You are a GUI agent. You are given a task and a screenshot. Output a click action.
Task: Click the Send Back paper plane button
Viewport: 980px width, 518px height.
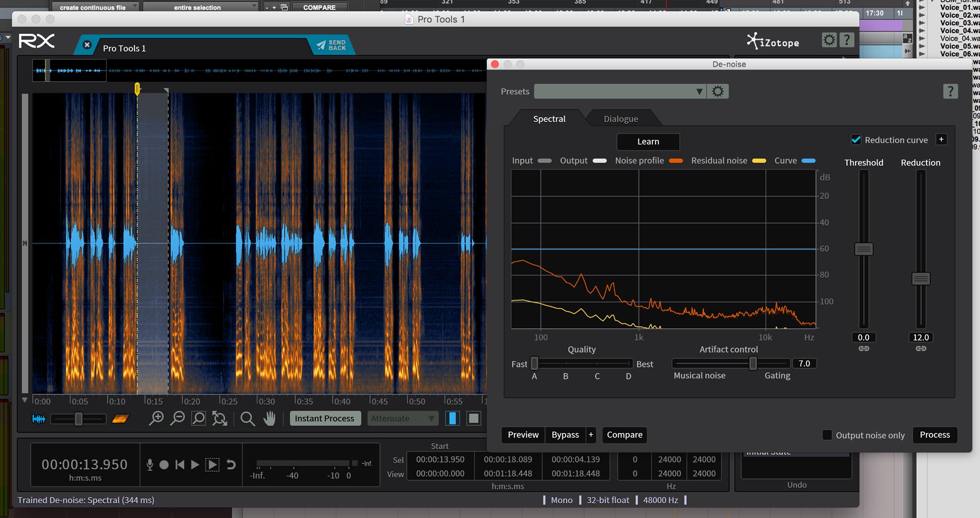pos(331,45)
